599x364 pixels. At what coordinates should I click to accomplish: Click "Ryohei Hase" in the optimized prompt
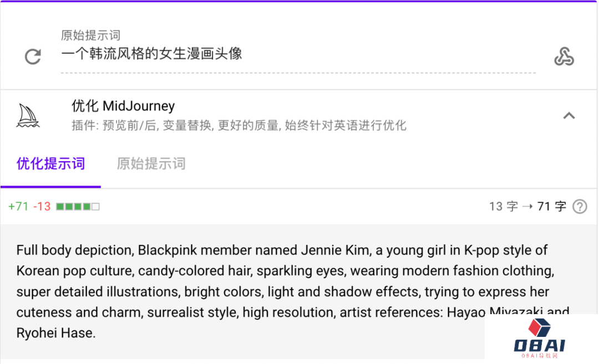(54, 334)
